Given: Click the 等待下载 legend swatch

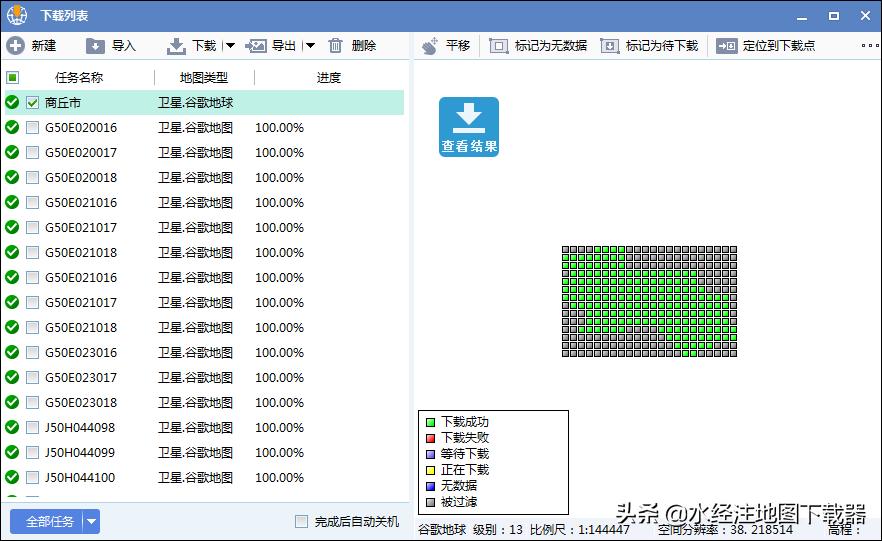Looking at the screenshot, I should point(430,454).
